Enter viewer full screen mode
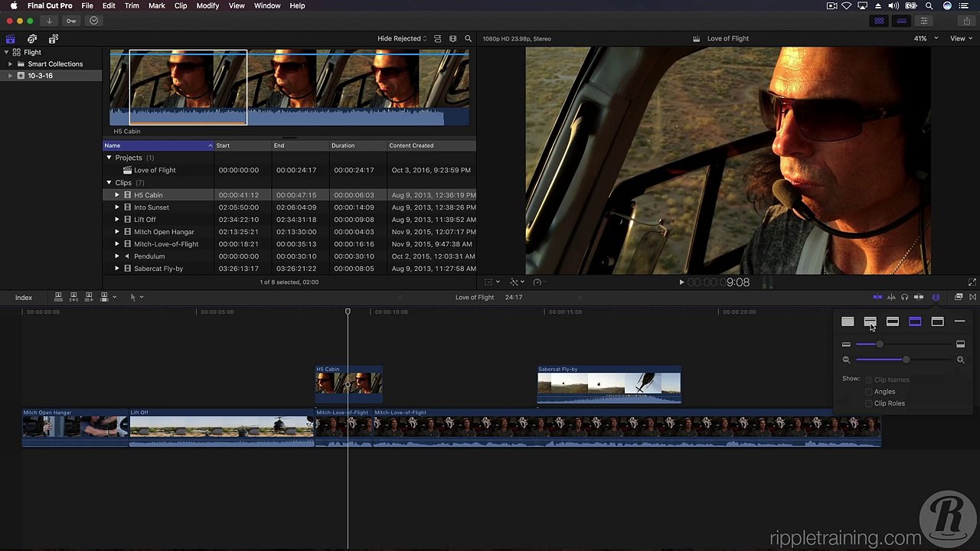This screenshot has height=551, width=980. click(x=972, y=282)
